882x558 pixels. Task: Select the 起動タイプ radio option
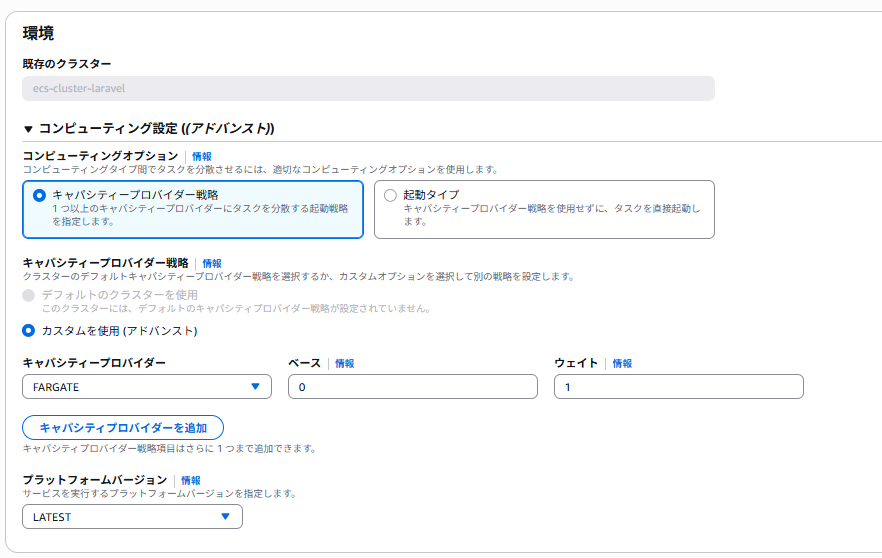coord(390,196)
